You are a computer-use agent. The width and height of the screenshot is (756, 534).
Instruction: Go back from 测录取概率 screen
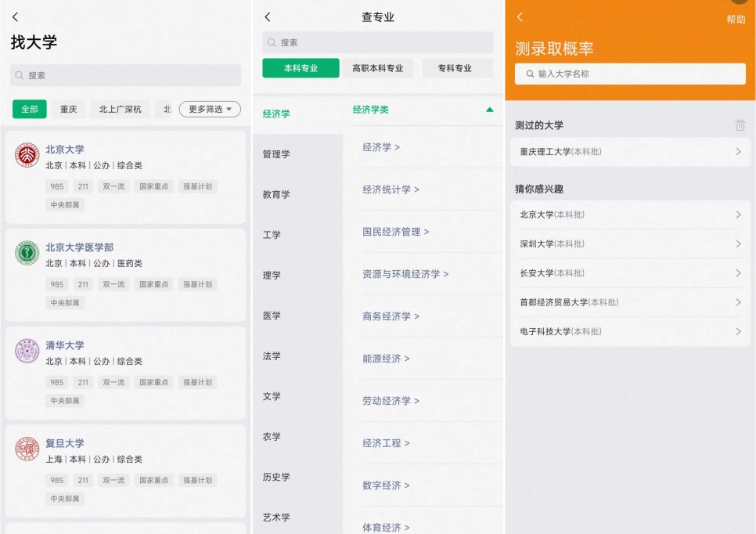click(520, 16)
